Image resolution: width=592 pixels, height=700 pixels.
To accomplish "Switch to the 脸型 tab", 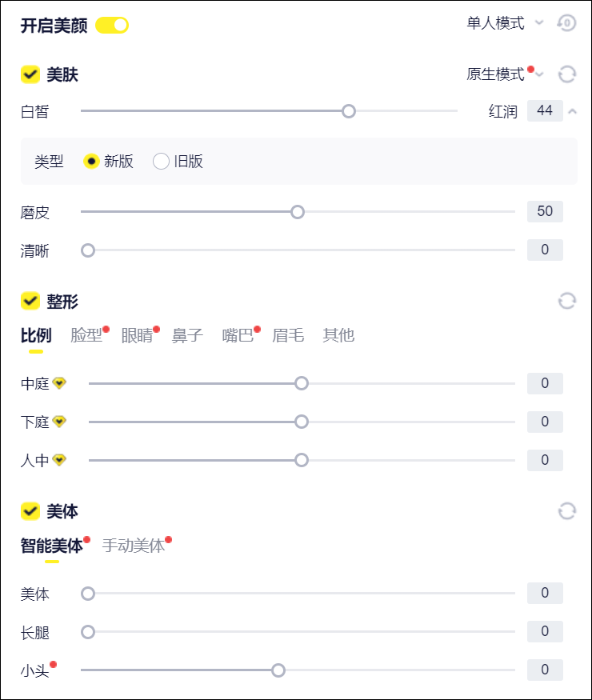I will click(x=86, y=335).
